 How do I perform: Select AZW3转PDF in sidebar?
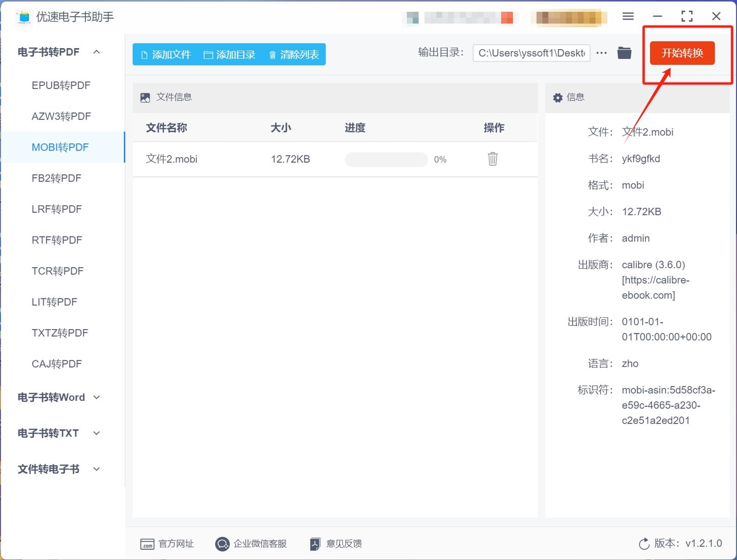point(62,116)
